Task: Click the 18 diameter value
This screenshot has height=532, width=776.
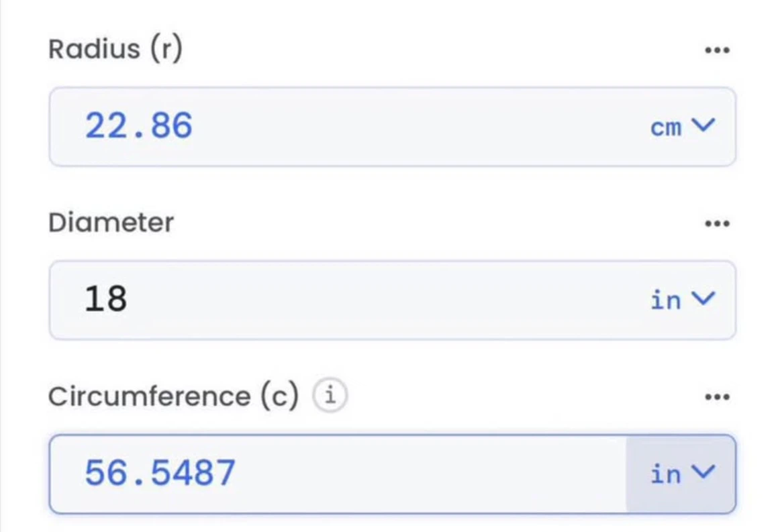Action: (x=105, y=299)
